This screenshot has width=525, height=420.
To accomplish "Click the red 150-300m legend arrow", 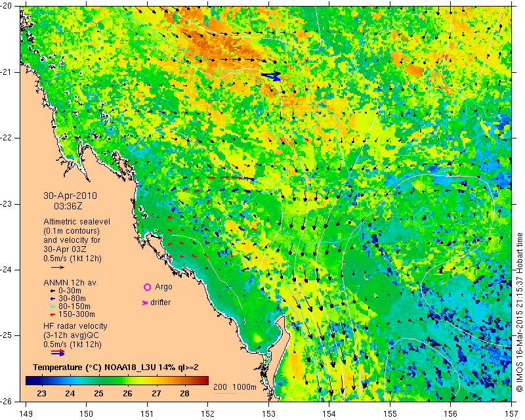I will point(52,314).
